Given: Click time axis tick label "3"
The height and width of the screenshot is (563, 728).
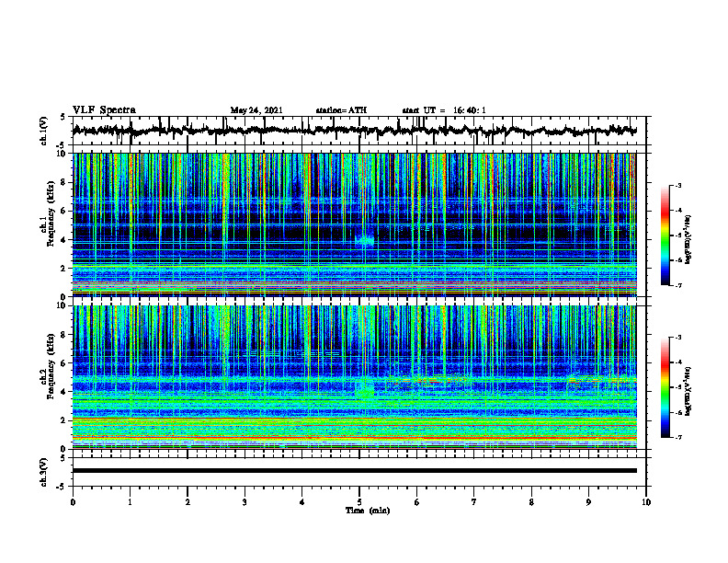Looking at the screenshot, I should [x=245, y=502].
